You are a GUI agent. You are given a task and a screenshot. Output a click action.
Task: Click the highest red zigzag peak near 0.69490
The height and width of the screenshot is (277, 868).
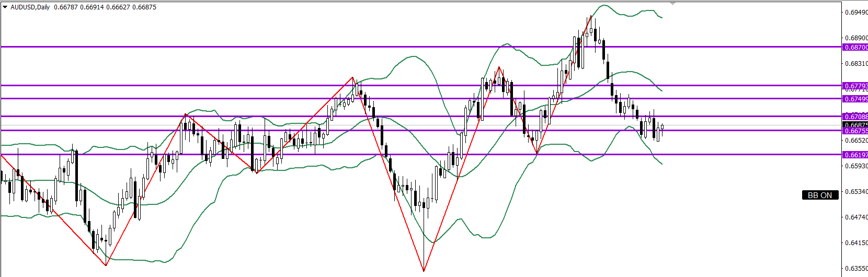tap(591, 17)
